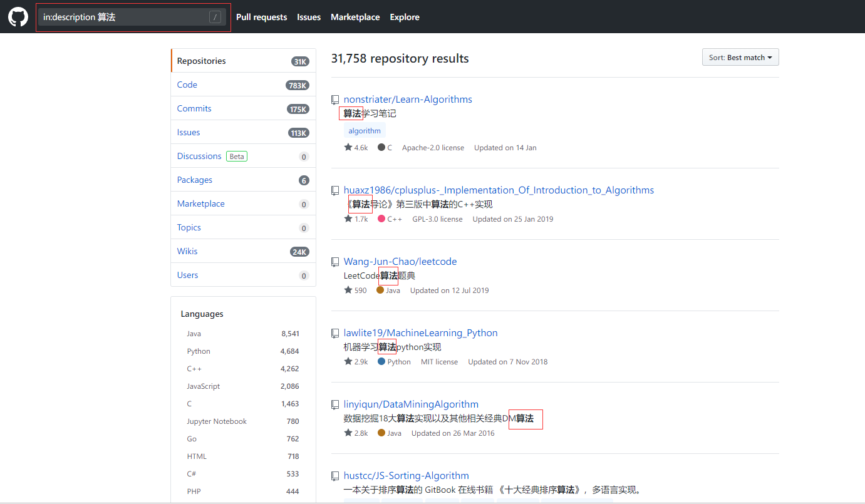Click the Beta label badge

tap(237, 157)
